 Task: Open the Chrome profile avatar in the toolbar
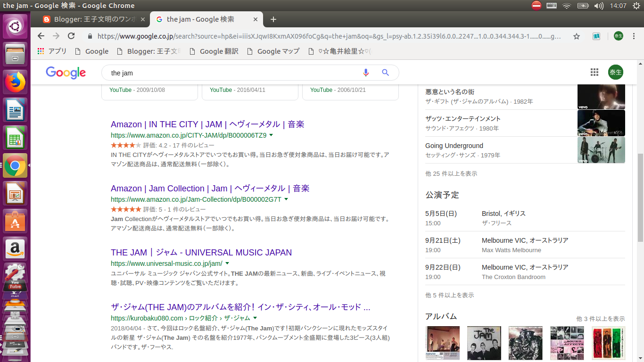click(x=618, y=36)
